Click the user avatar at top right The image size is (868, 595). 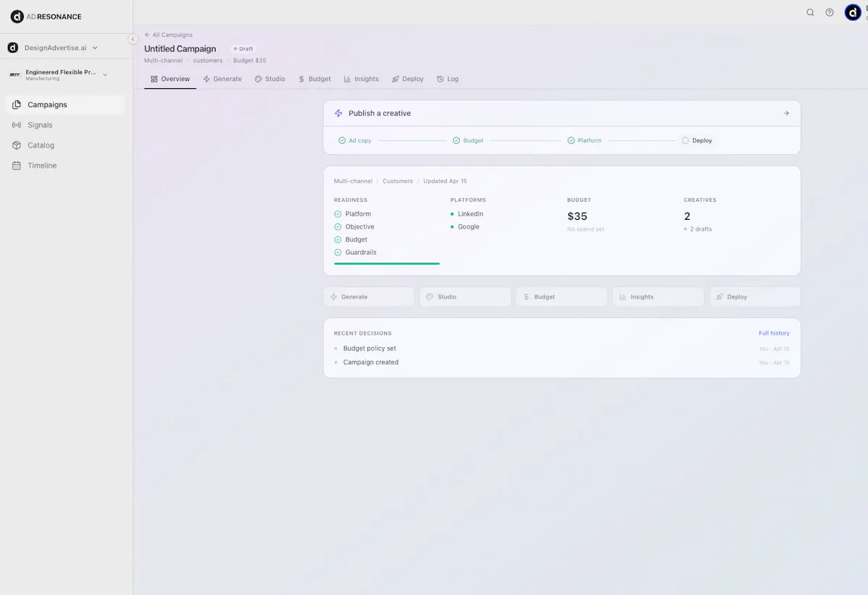853,12
